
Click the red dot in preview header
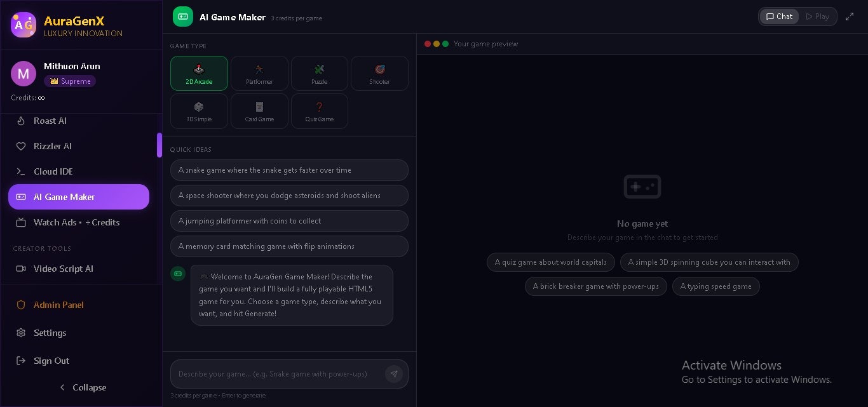pos(428,44)
